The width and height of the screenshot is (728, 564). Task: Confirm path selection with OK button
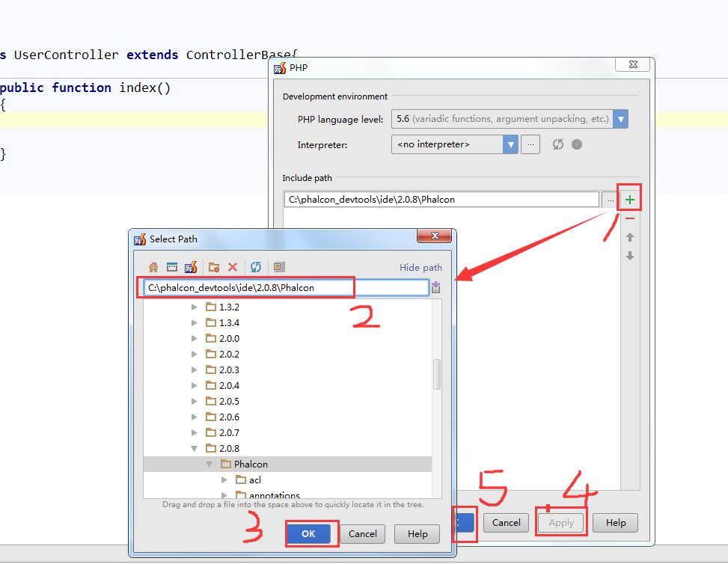[308, 533]
